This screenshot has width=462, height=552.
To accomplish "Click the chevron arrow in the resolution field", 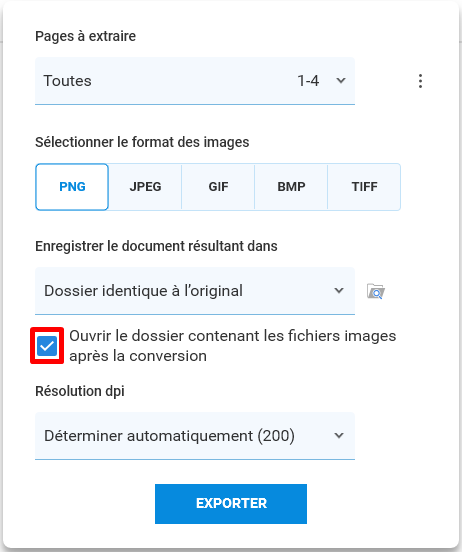I will pyautogui.click(x=339, y=435).
